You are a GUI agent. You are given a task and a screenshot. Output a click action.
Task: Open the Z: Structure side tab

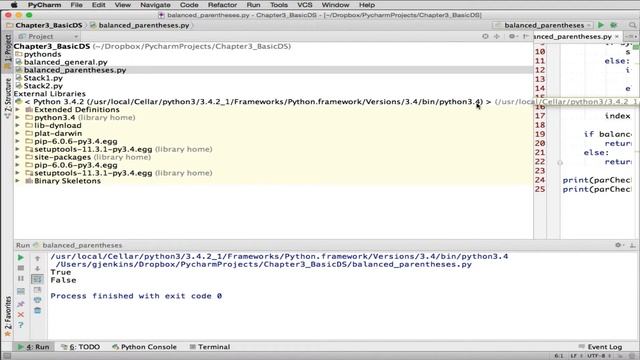click(x=7, y=98)
